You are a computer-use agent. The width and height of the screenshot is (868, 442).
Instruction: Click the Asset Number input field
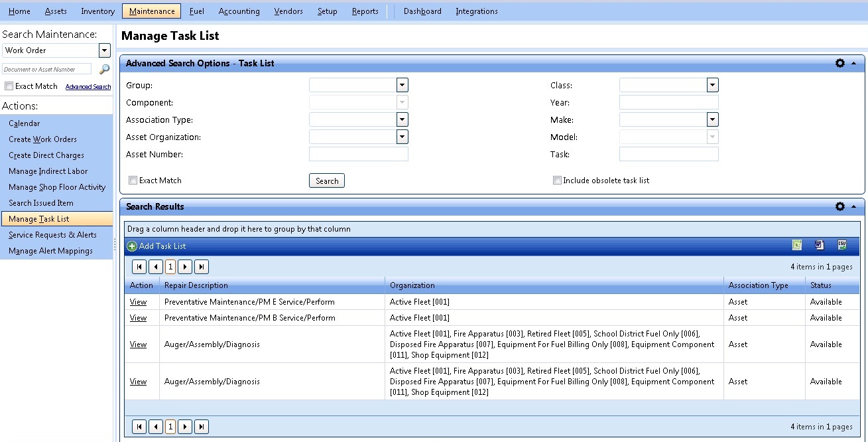358,154
